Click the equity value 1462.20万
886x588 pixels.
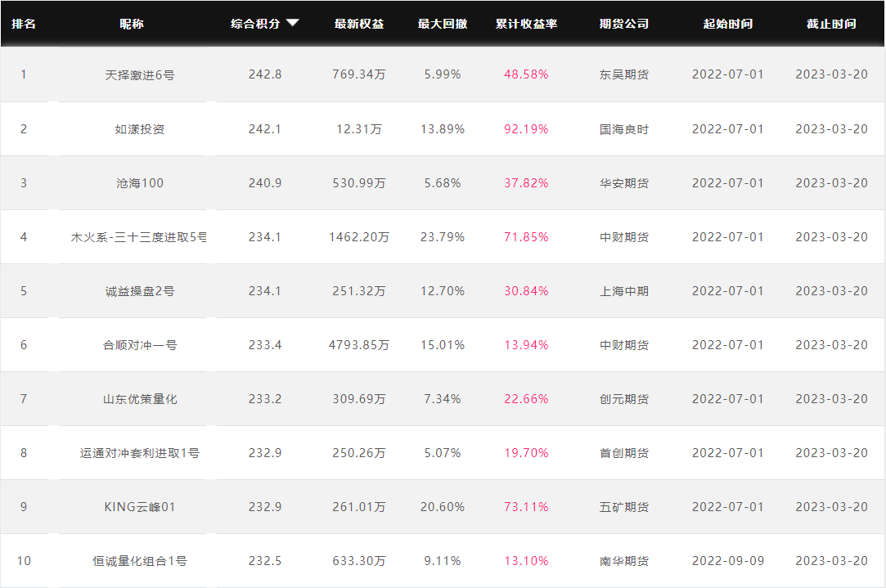coord(359,236)
